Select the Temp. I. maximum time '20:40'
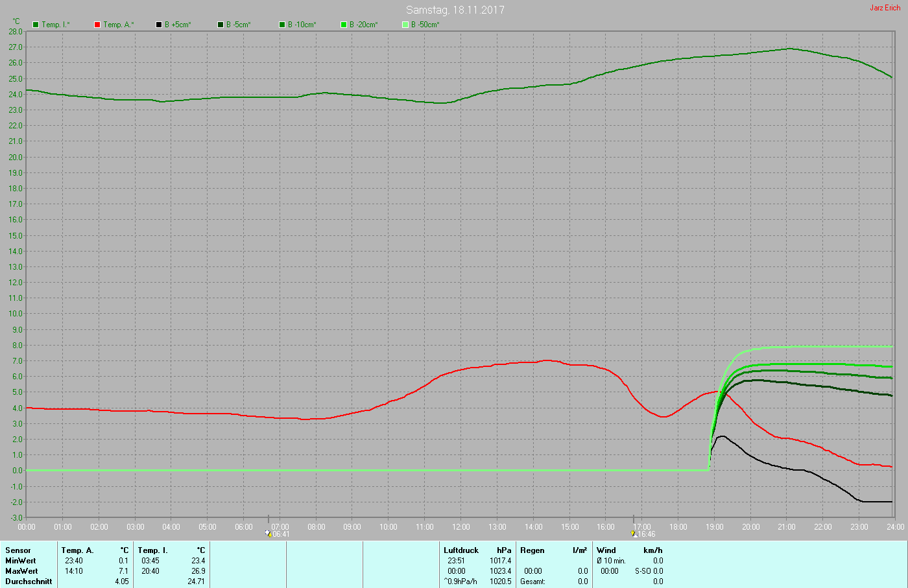The width and height of the screenshot is (908, 588). point(150,571)
